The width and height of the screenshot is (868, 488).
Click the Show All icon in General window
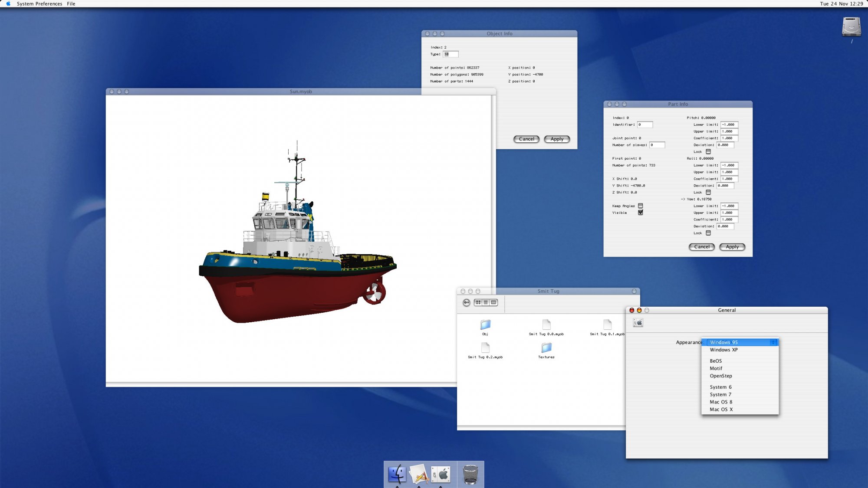tap(638, 323)
